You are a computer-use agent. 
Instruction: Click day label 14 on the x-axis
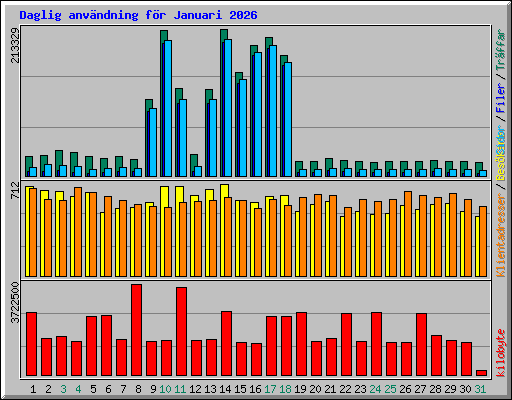[x=225, y=389]
